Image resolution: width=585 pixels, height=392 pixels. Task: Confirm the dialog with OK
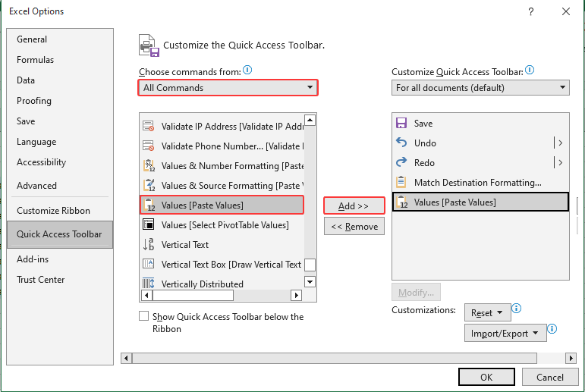tap(486, 378)
